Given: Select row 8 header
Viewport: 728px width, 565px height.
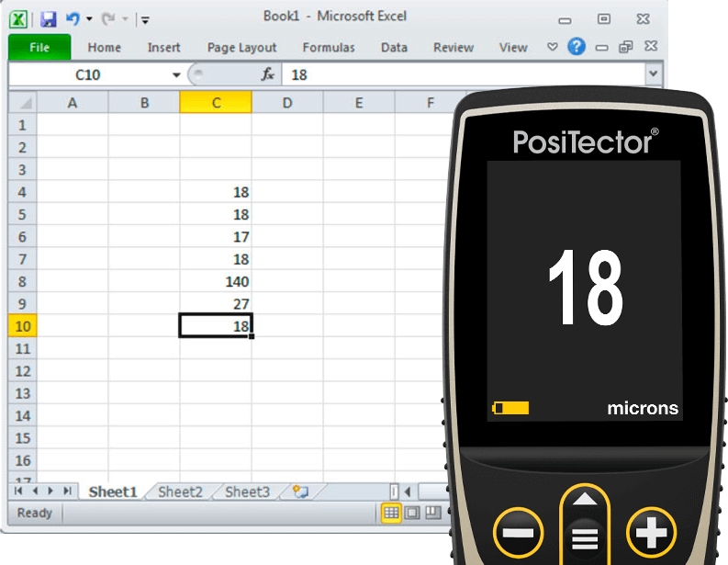Looking at the screenshot, I should click(22, 281).
